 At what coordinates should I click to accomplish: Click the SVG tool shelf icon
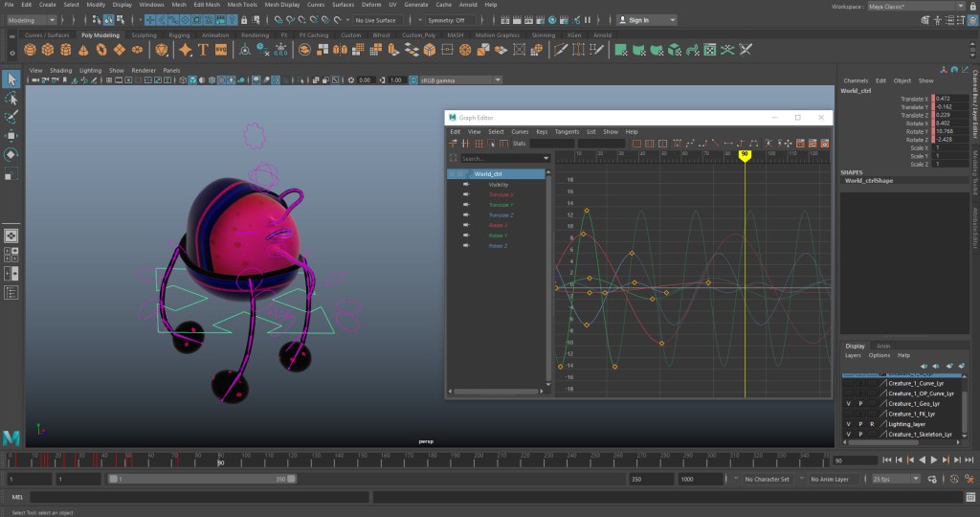pyautogui.click(x=221, y=50)
